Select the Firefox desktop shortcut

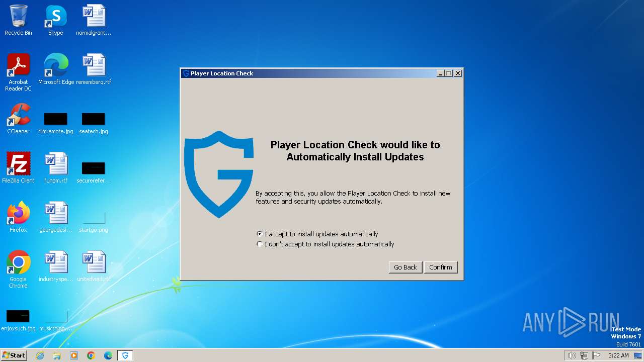pyautogui.click(x=18, y=217)
